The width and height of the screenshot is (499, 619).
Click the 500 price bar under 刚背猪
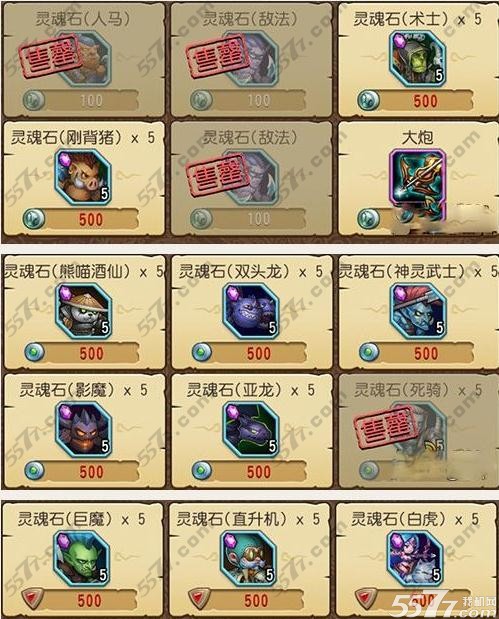coord(81,219)
